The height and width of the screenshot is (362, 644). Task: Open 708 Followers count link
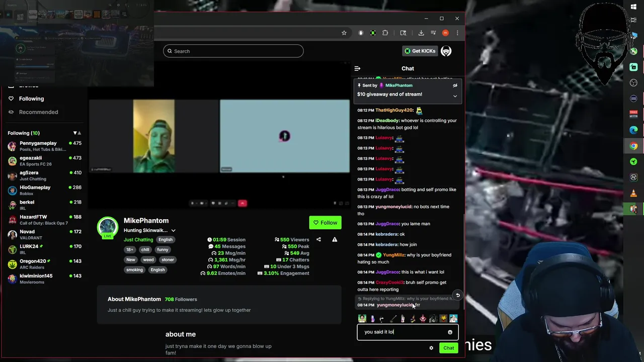tap(181, 300)
